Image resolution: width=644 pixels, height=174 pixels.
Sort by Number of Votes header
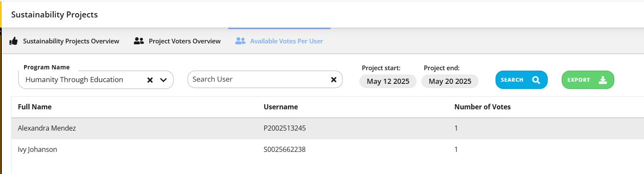click(482, 107)
